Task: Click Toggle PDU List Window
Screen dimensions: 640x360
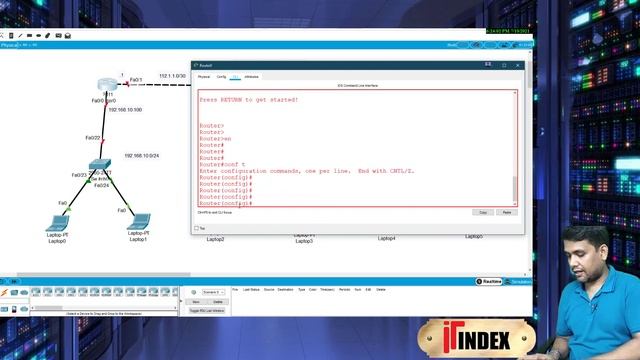Action: click(x=207, y=311)
